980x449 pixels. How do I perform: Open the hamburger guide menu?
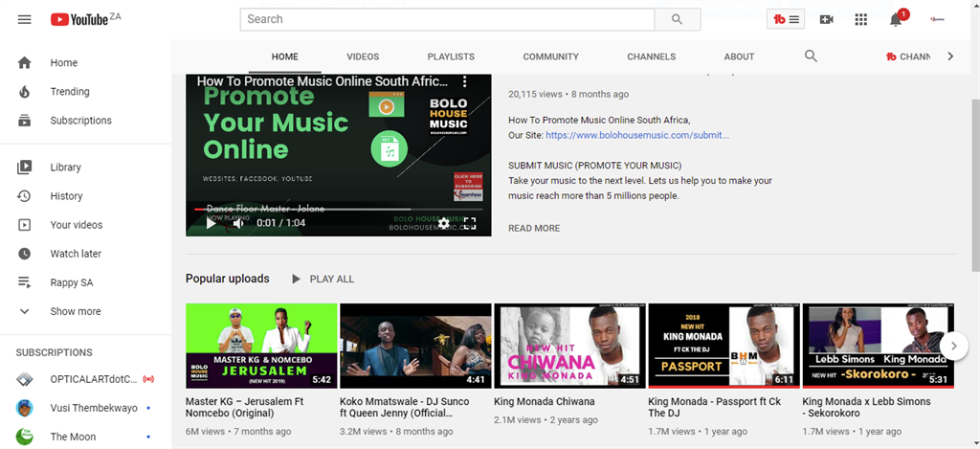click(24, 19)
